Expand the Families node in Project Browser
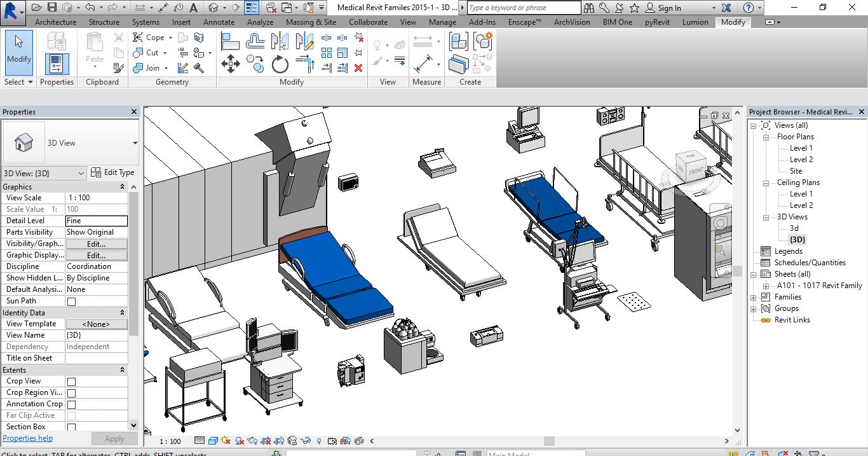868x456 pixels. coord(754,297)
